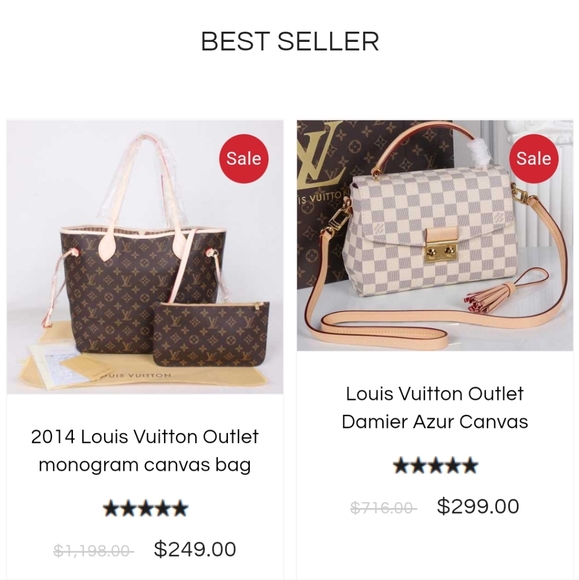Click the crossed-out $716.00 original price
579x580 pixels.
pyautogui.click(x=384, y=508)
